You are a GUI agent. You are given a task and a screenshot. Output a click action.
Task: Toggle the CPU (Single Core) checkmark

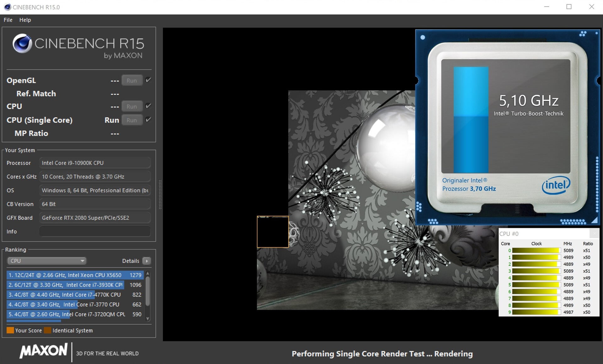149,120
